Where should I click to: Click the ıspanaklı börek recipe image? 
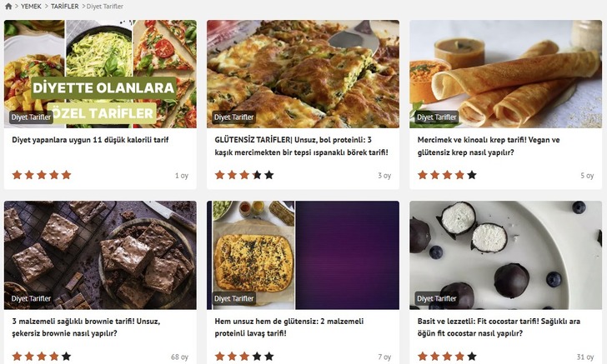point(303,74)
